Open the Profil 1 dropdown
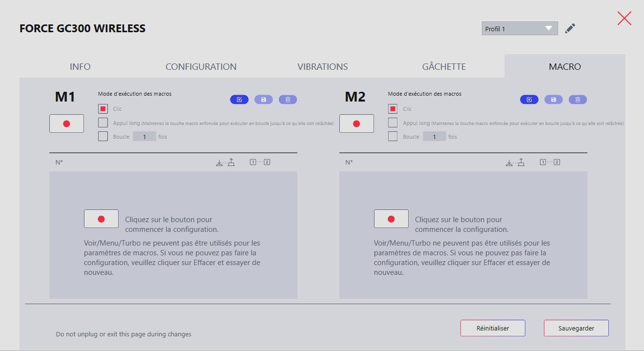Image resolution: width=644 pixels, height=351 pixels. [x=519, y=29]
